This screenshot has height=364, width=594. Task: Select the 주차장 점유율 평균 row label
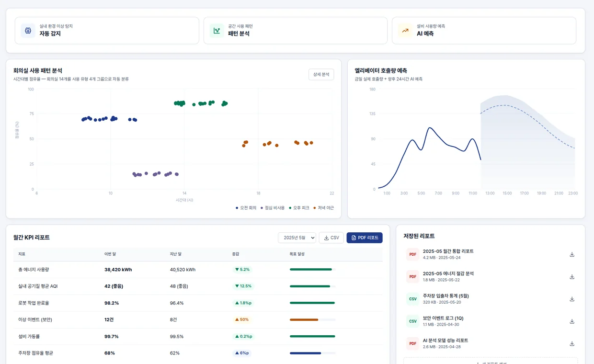[35, 353]
